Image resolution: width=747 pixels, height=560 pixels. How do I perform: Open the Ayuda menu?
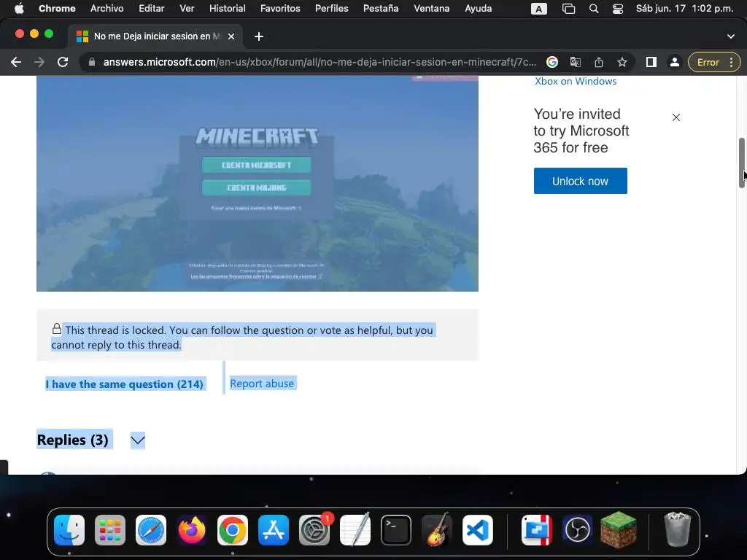coord(479,9)
